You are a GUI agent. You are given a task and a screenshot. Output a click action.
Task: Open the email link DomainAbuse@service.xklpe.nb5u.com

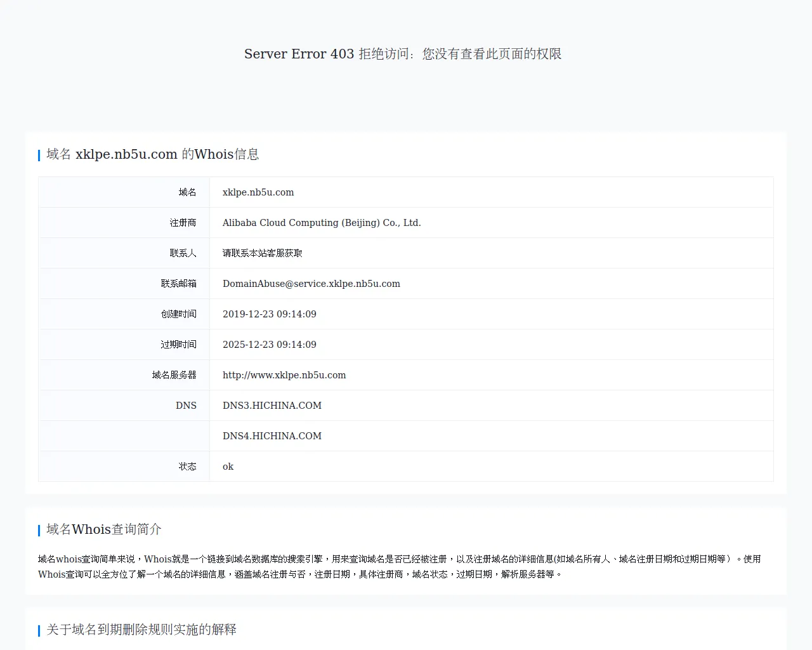[311, 284]
